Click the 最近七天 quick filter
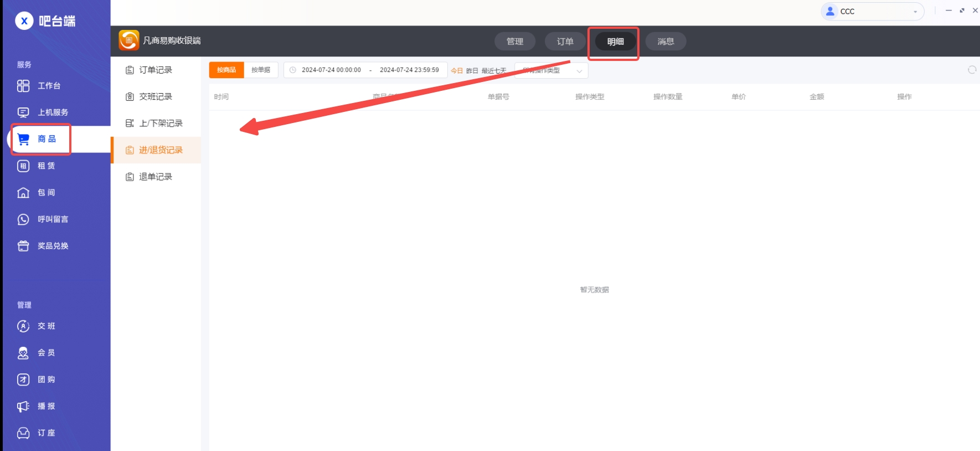The image size is (980, 451). pos(493,71)
